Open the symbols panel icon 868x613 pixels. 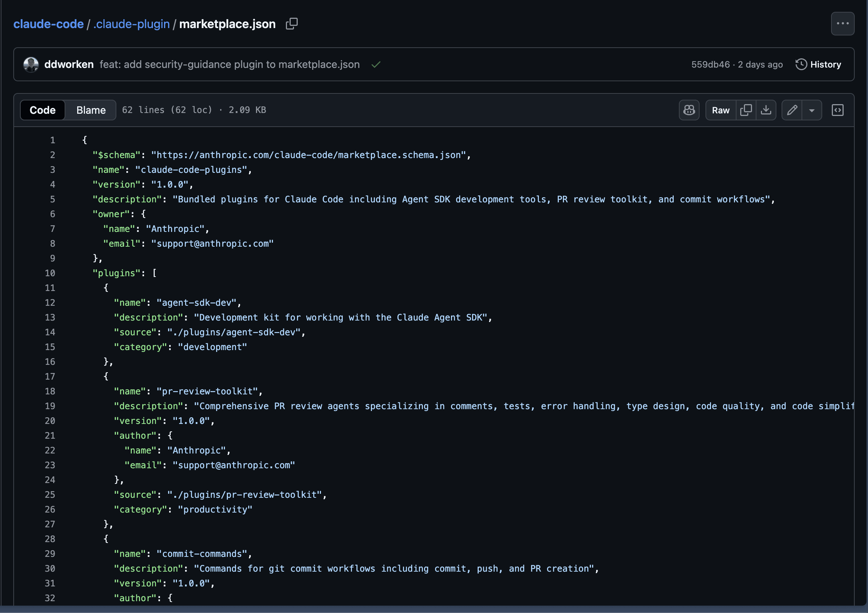click(837, 110)
